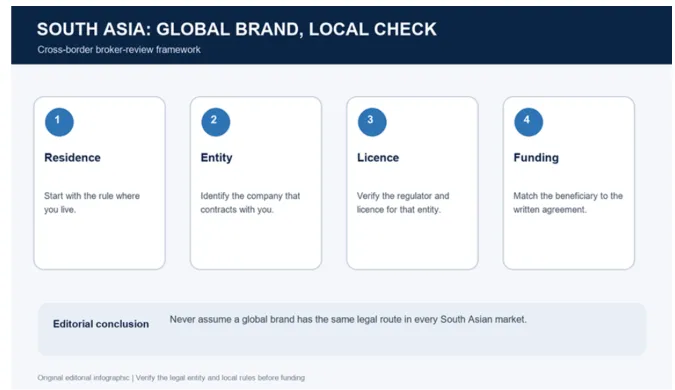Click the 'SOUTH ASIA: GLOBAL BRAND, LOCAL CHECK' title

[237, 29]
